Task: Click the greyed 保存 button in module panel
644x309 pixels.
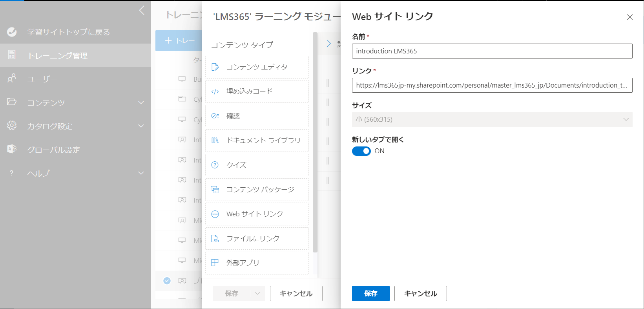Action: tap(232, 293)
